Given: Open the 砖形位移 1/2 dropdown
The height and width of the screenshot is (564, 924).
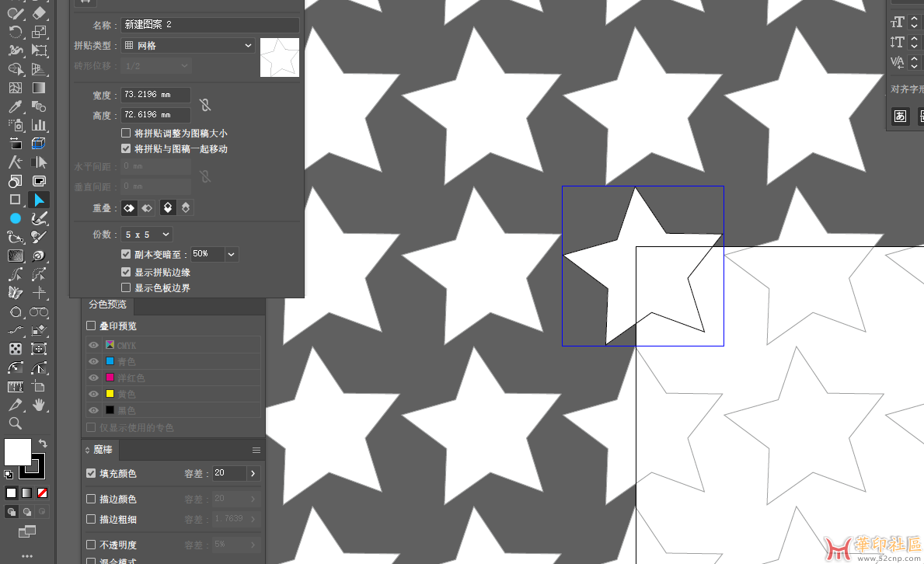Looking at the screenshot, I should pyautogui.click(x=156, y=66).
